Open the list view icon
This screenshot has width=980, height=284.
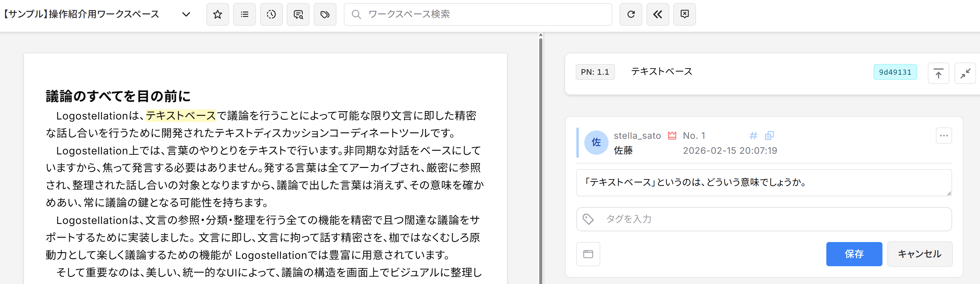click(x=244, y=14)
